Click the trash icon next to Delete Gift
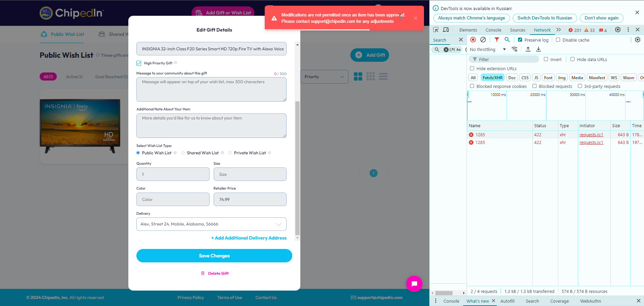The height and width of the screenshot is (306, 644). click(203, 273)
